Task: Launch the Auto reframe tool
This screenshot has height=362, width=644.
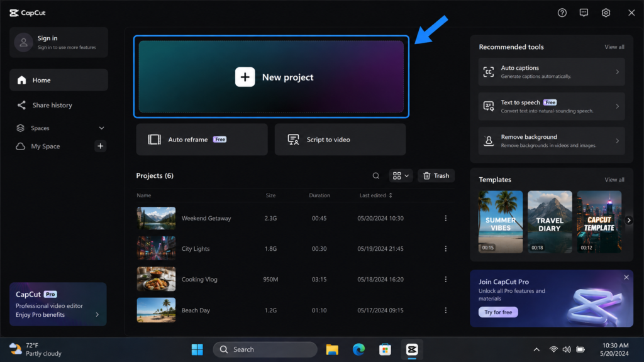Action: [x=202, y=140]
